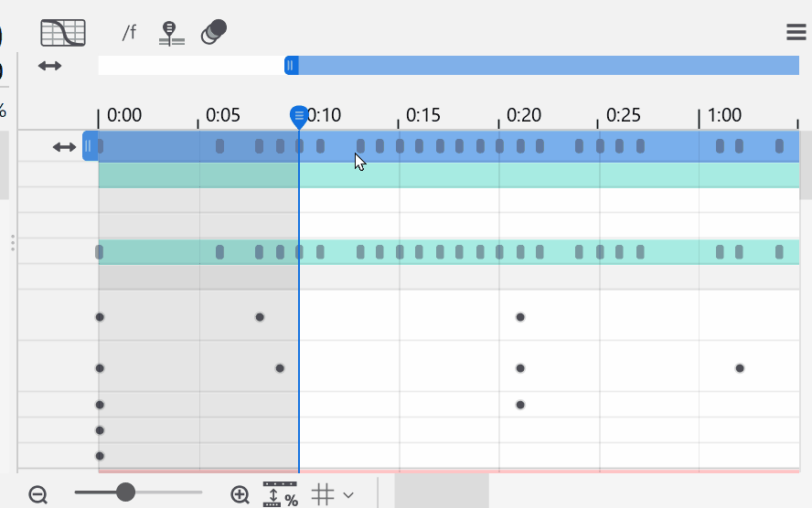
Task: Select the rightmost keyframe dot near 1:00
Action: 740,368
